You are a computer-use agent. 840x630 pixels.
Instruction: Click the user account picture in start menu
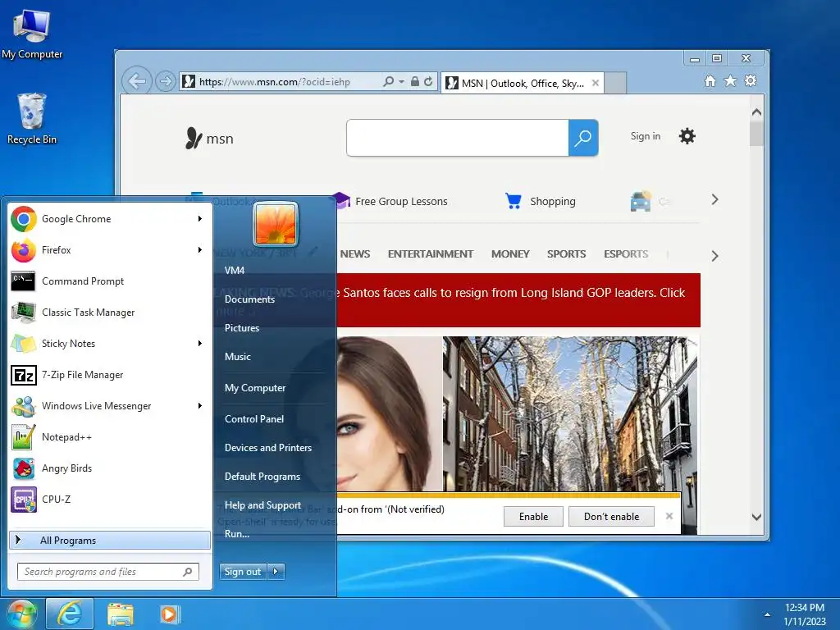coord(276,223)
